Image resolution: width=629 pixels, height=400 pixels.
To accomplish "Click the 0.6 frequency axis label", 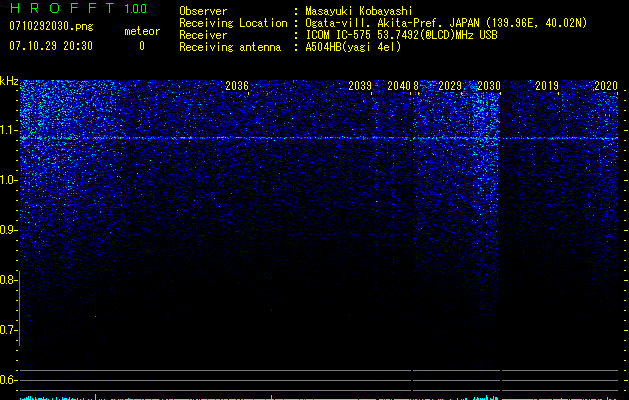I will (x=8, y=380).
